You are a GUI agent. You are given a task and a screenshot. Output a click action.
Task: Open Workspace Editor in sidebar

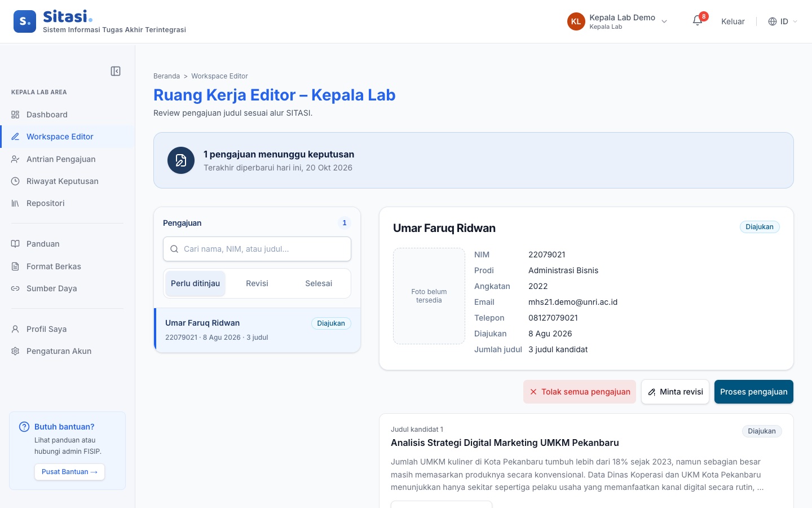click(68, 137)
